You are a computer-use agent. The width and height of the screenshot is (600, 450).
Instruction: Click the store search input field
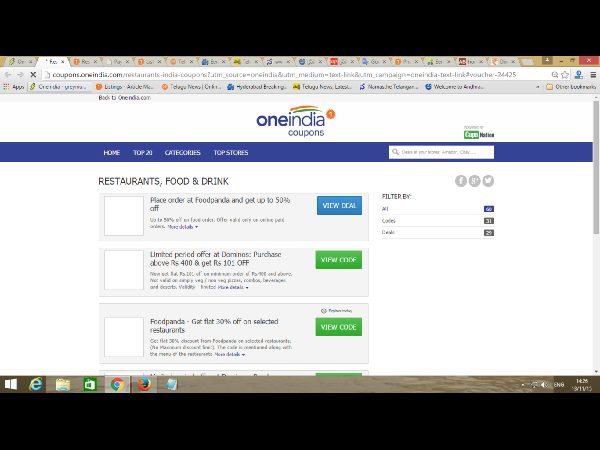445,152
